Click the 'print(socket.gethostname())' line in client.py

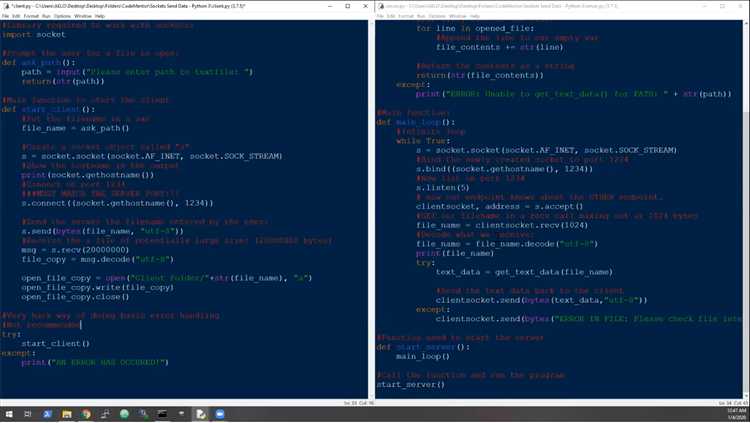pos(88,175)
